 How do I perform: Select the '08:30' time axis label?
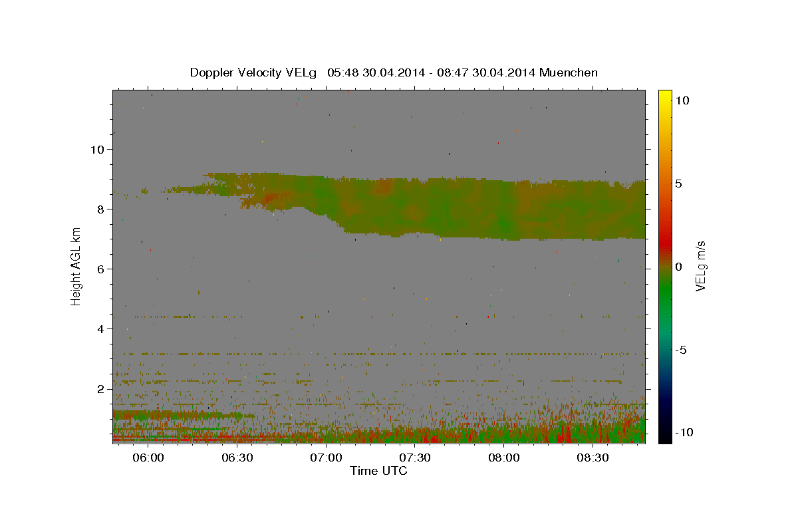click(593, 458)
